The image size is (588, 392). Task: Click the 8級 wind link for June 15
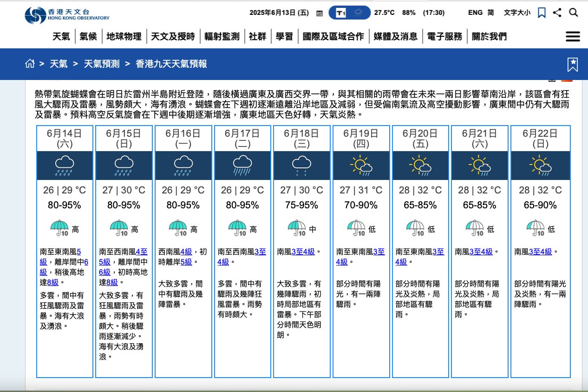(x=112, y=282)
